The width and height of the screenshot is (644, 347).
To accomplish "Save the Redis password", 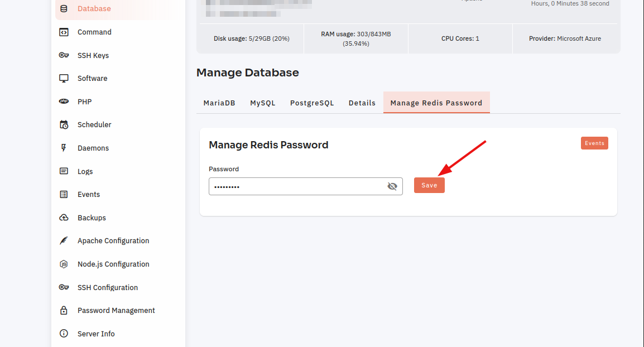I will 429,185.
